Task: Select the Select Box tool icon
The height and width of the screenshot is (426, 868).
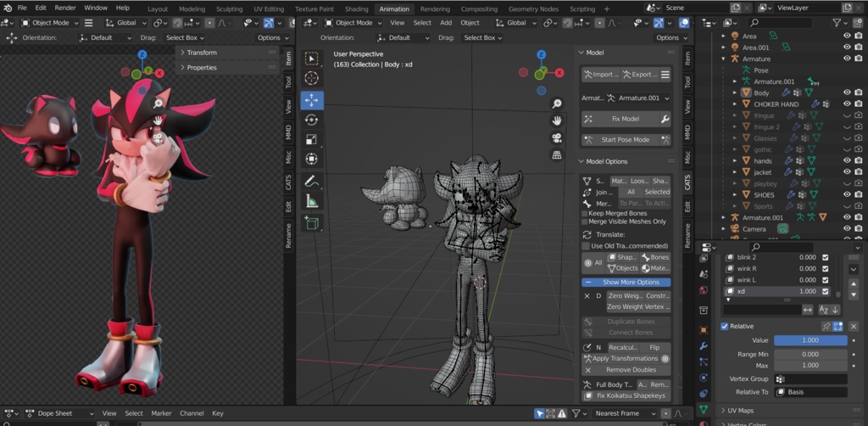Action: [x=312, y=59]
